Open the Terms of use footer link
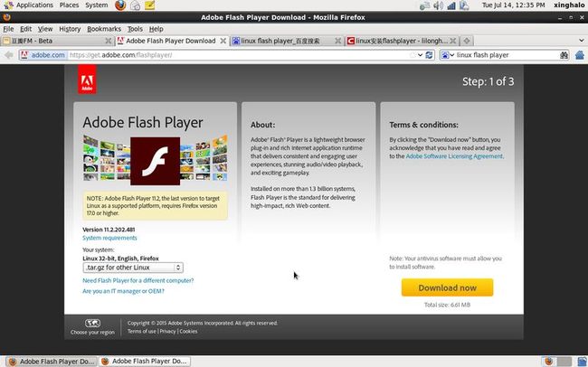 (142, 332)
